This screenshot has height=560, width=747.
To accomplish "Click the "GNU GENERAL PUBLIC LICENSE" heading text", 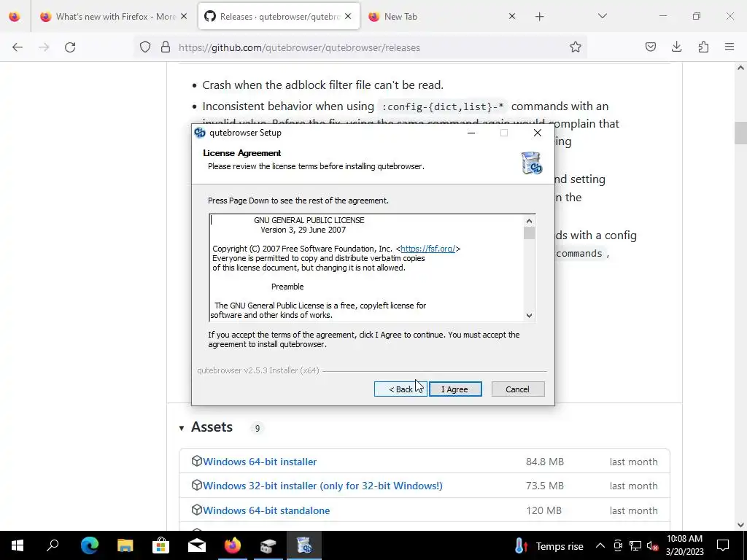I will [x=309, y=220].
